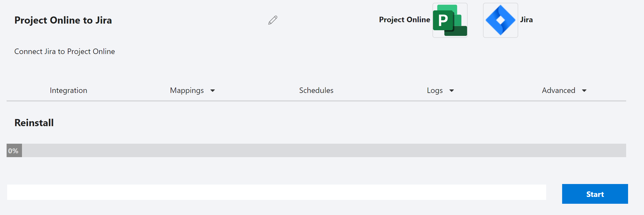Click the bold "Project Online" label beside the logo

point(404,20)
